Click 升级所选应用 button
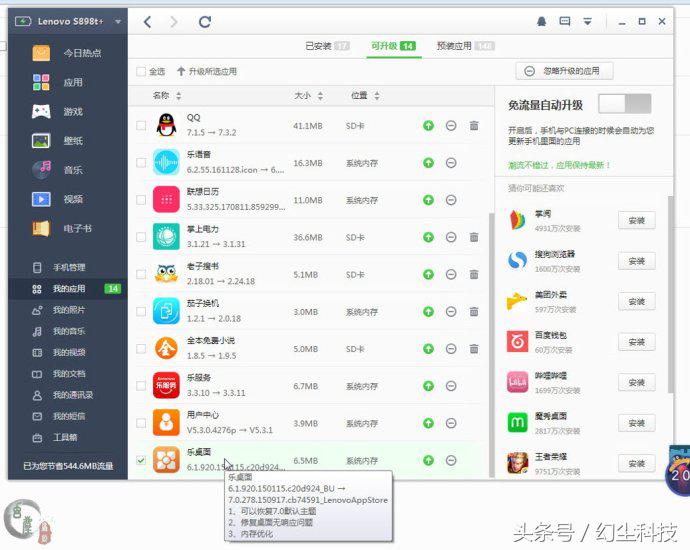690x550 pixels. coord(207,71)
